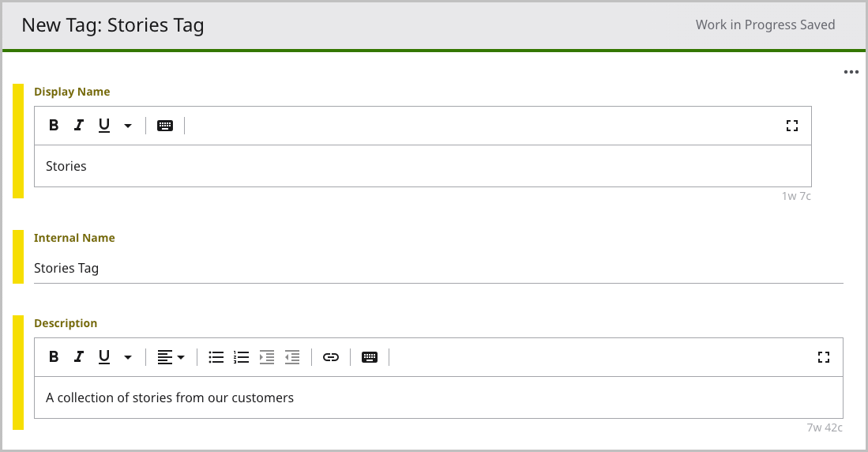This screenshot has width=868, height=452.
Task: Toggle italic in Display Name toolbar
Action: [78, 126]
